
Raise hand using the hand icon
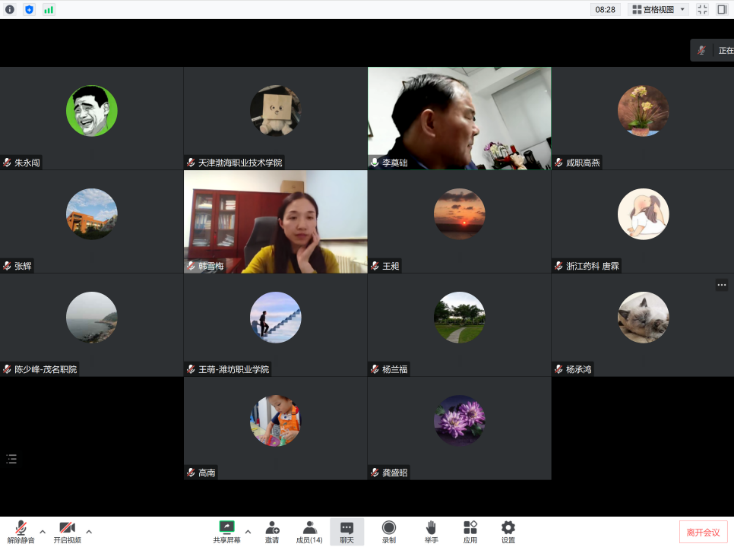430,529
